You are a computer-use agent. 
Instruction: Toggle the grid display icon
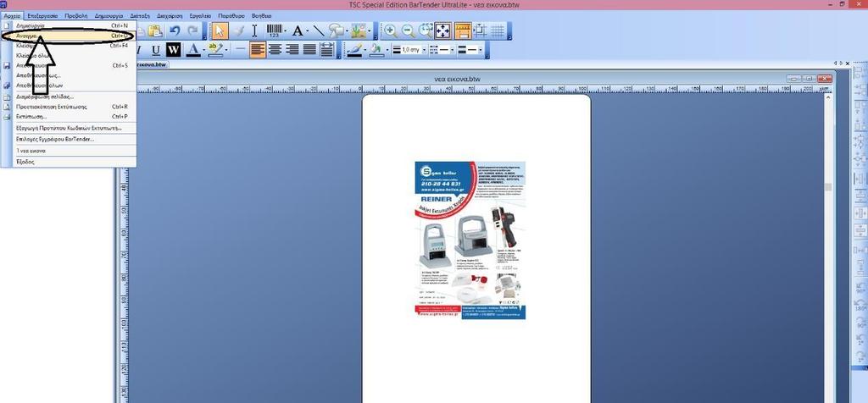(497, 31)
